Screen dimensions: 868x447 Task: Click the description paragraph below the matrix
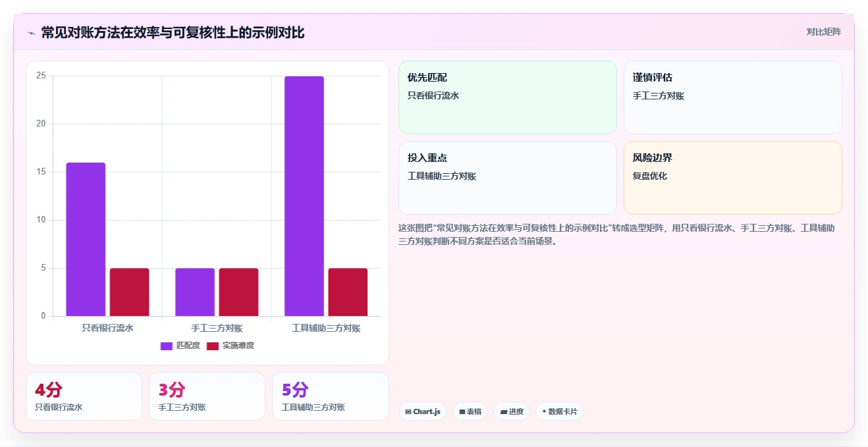(x=617, y=234)
